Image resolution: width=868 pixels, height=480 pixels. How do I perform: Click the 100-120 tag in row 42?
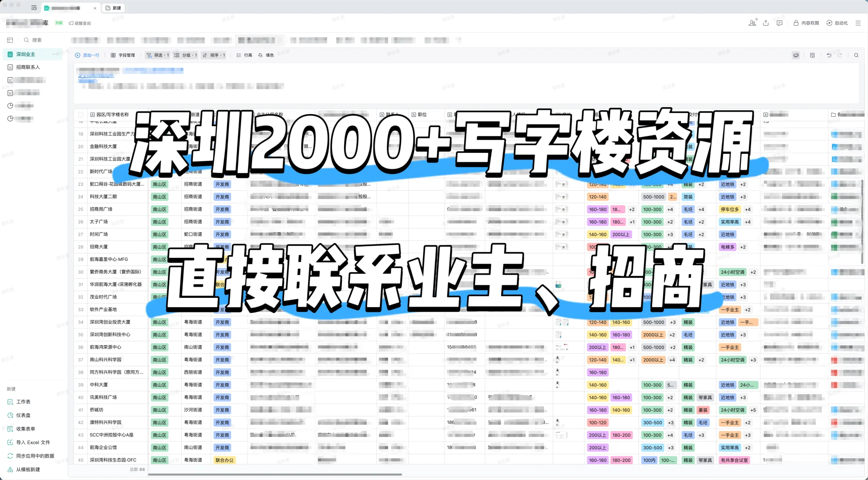(x=597, y=423)
